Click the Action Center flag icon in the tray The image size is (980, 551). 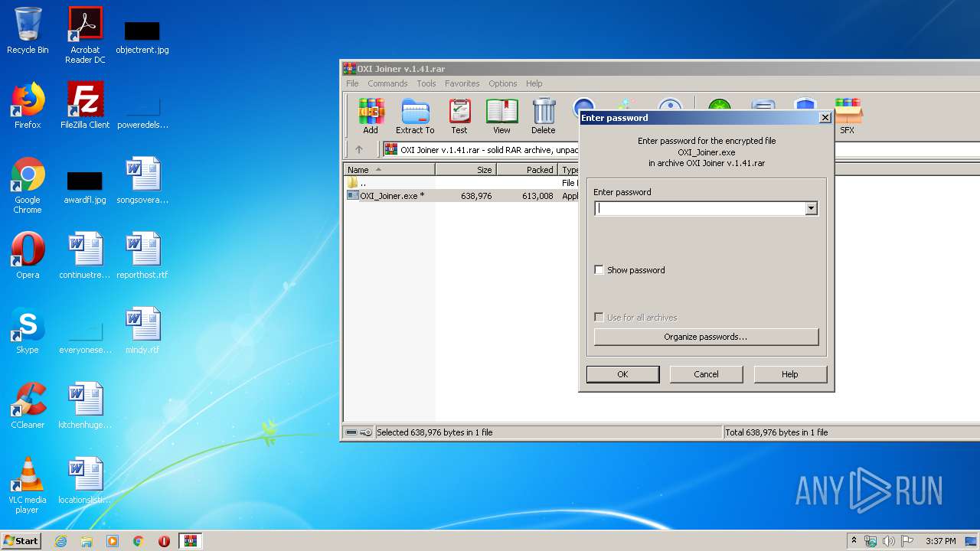click(x=906, y=541)
